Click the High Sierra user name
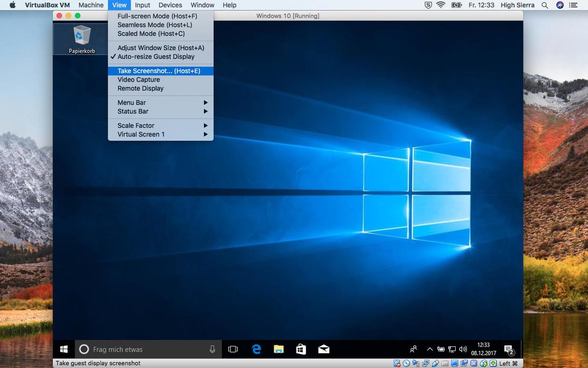The height and width of the screenshot is (368, 588). 517,5
